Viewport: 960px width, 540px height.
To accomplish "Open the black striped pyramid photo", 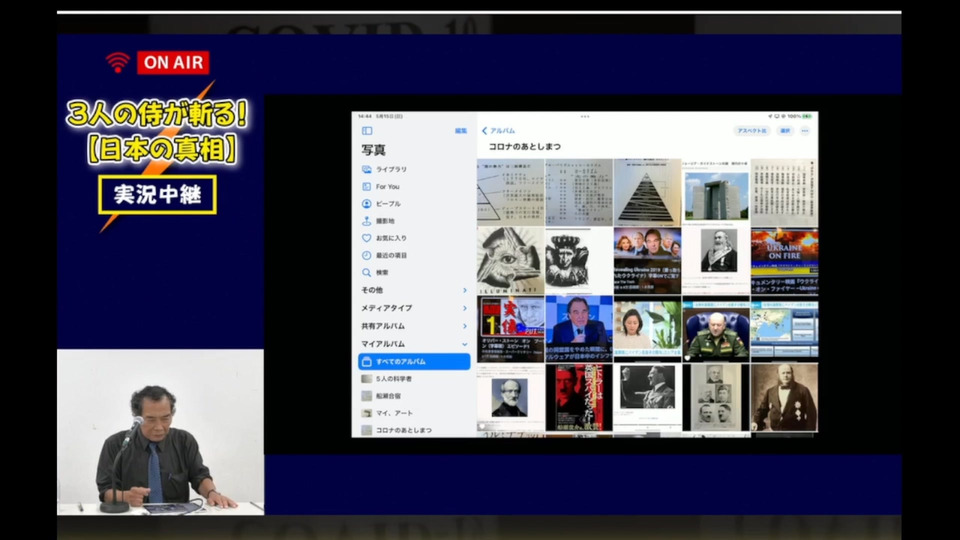I will tap(647, 192).
